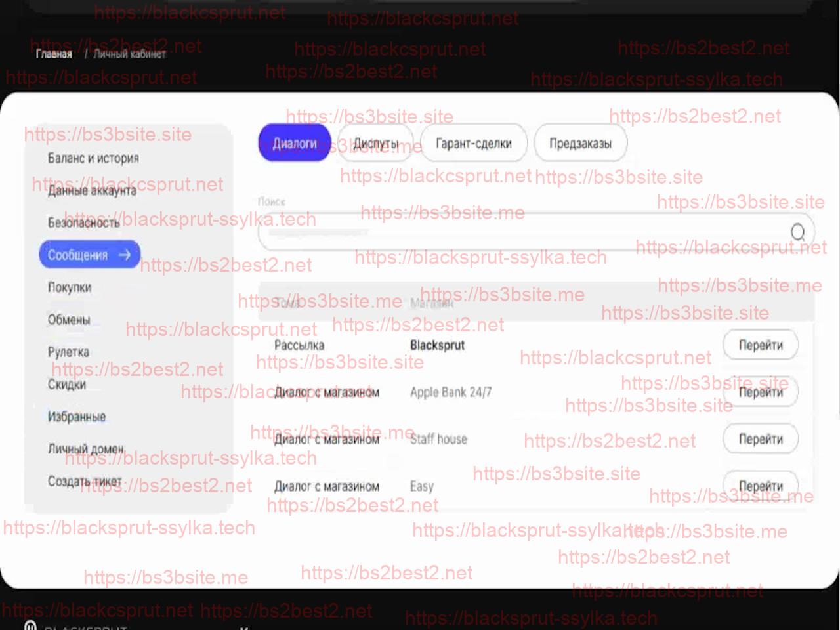
Task: Open Данные аккаунта in the sidebar
Action: (92, 190)
